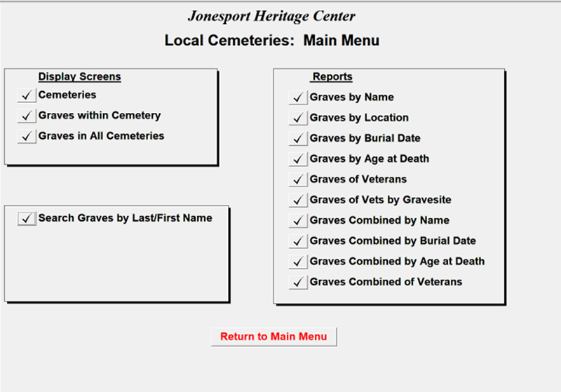Click checkmark for Graves Combined by Burial Date

click(x=298, y=241)
